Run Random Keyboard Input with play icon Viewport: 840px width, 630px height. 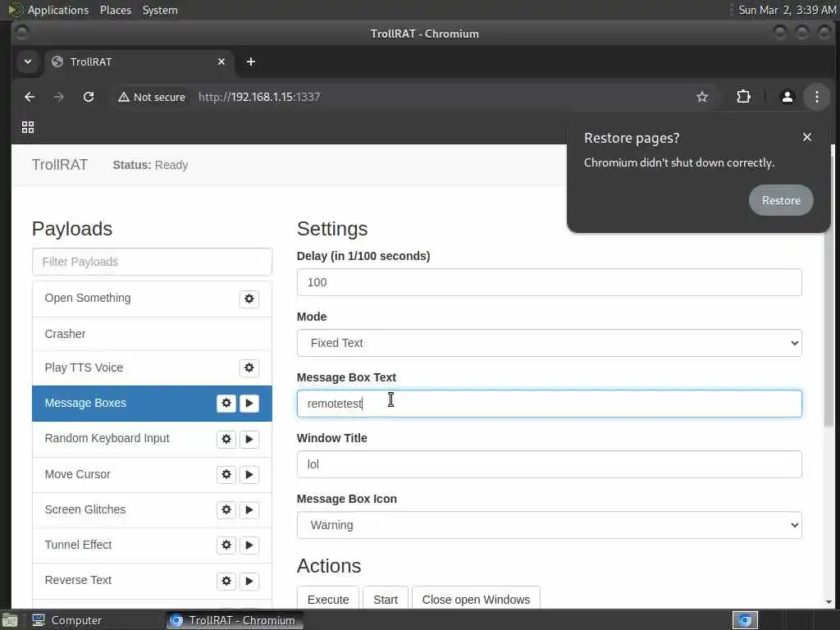[249, 440]
